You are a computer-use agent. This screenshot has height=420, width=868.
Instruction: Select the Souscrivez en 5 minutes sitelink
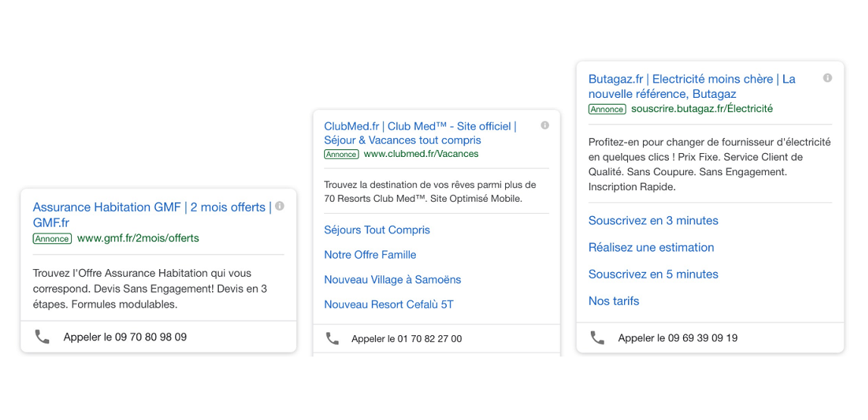point(653,274)
